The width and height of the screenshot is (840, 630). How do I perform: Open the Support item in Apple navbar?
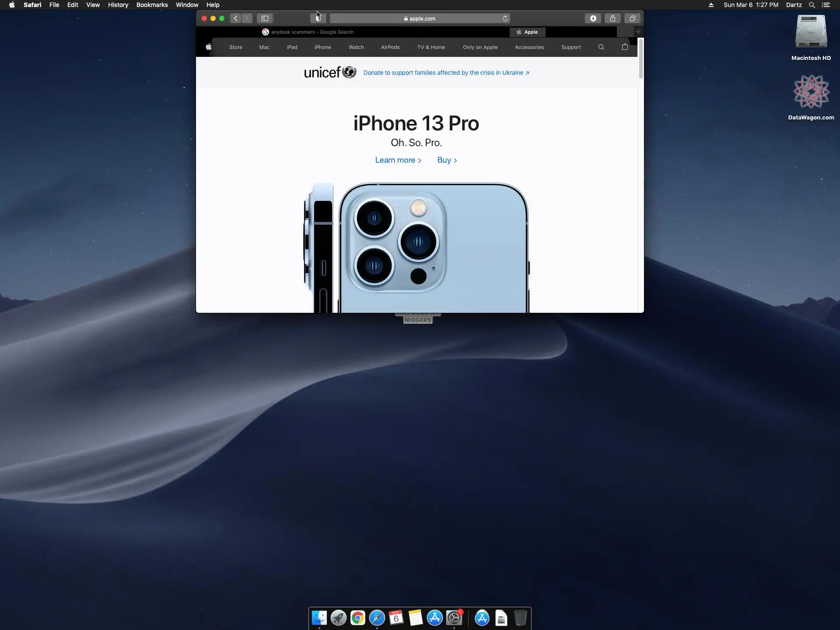(x=571, y=47)
